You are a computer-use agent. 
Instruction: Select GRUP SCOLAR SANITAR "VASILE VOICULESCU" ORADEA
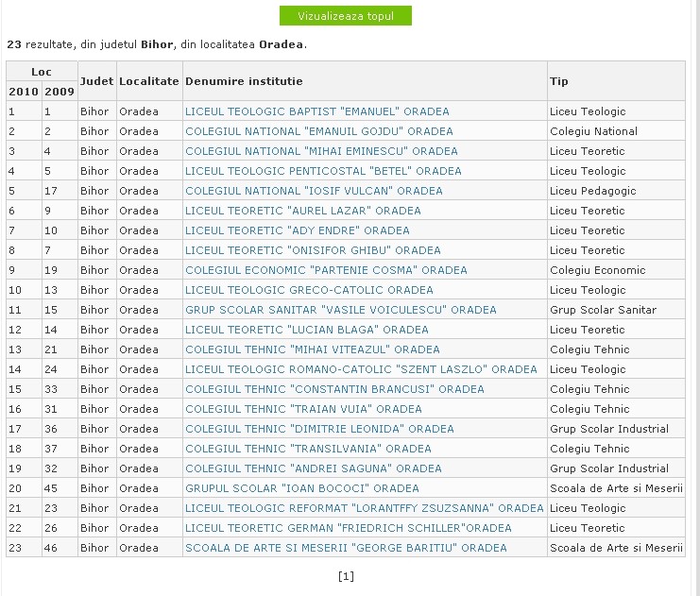point(341,310)
